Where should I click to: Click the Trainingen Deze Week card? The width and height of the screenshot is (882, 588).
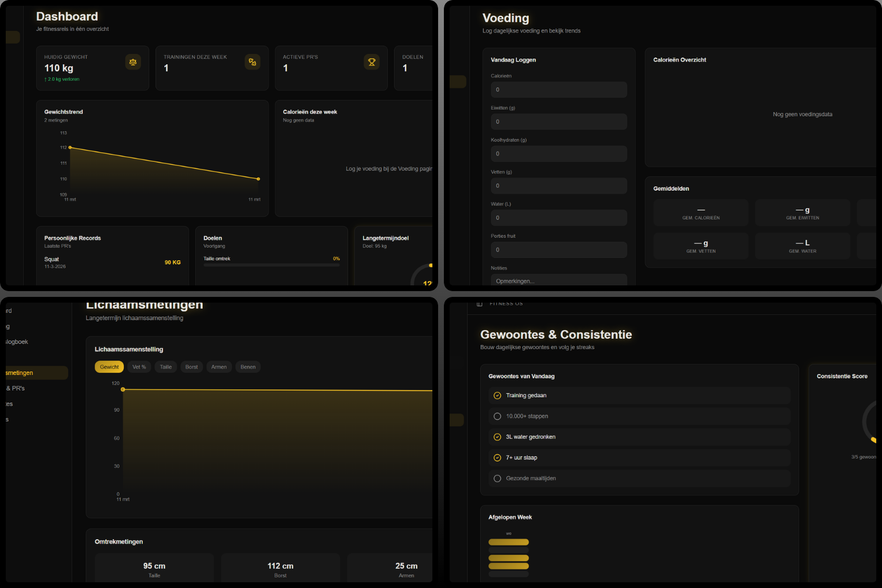(212, 68)
